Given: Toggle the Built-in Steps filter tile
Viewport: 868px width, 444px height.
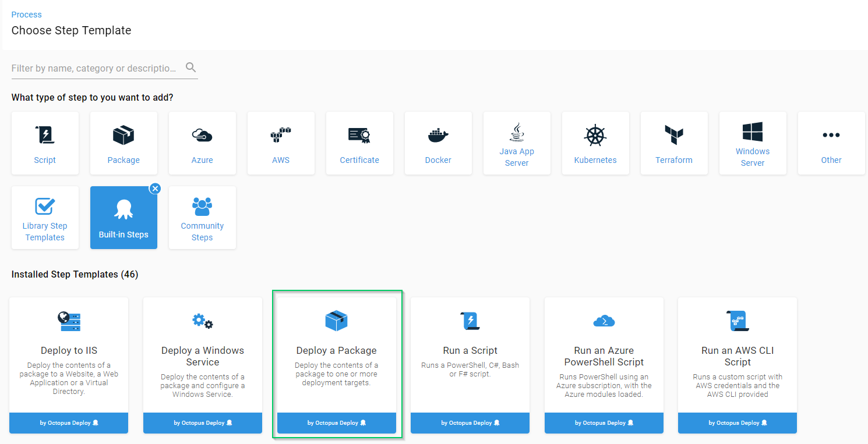Looking at the screenshot, I should (x=124, y=220).
